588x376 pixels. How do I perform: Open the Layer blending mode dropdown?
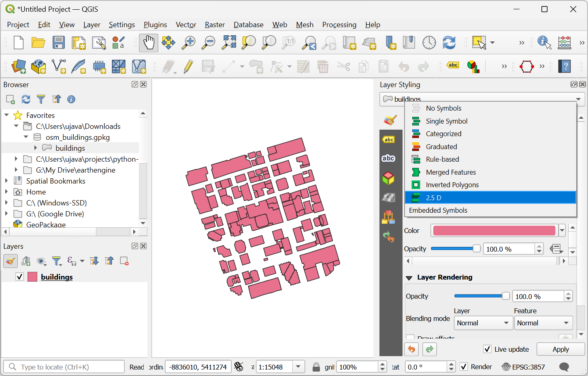coord(482,323)
